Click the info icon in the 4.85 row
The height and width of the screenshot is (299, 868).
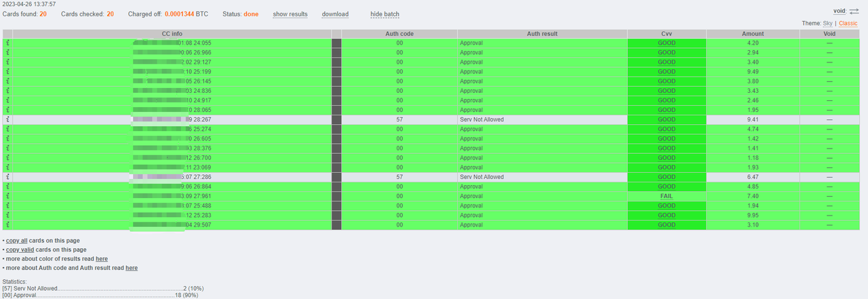coord(7,186)
